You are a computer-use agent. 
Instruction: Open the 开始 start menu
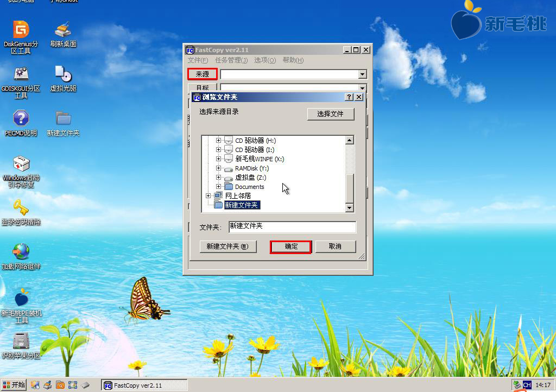14,385
